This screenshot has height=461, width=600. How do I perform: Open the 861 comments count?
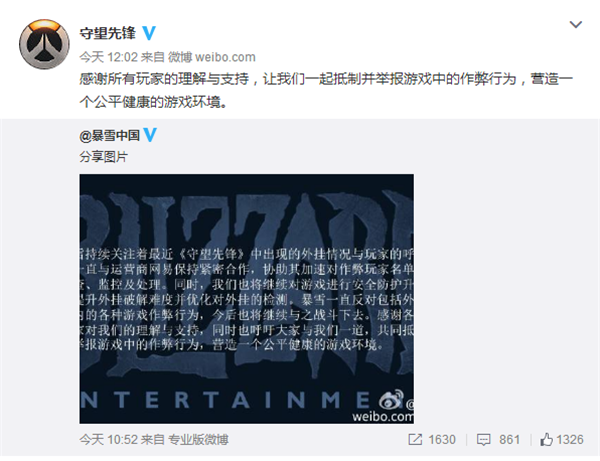(509, 440)
